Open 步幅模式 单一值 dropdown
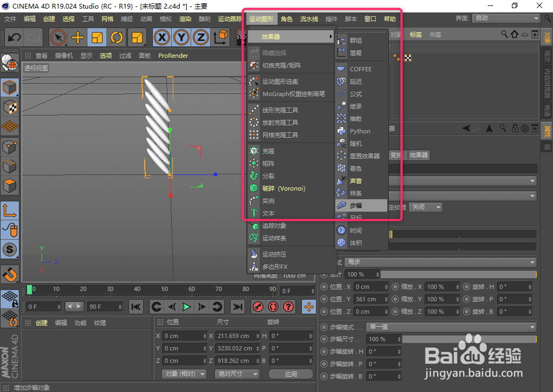Image resolution: width=553 pixels, height=392 pixels. click(451, 327)
